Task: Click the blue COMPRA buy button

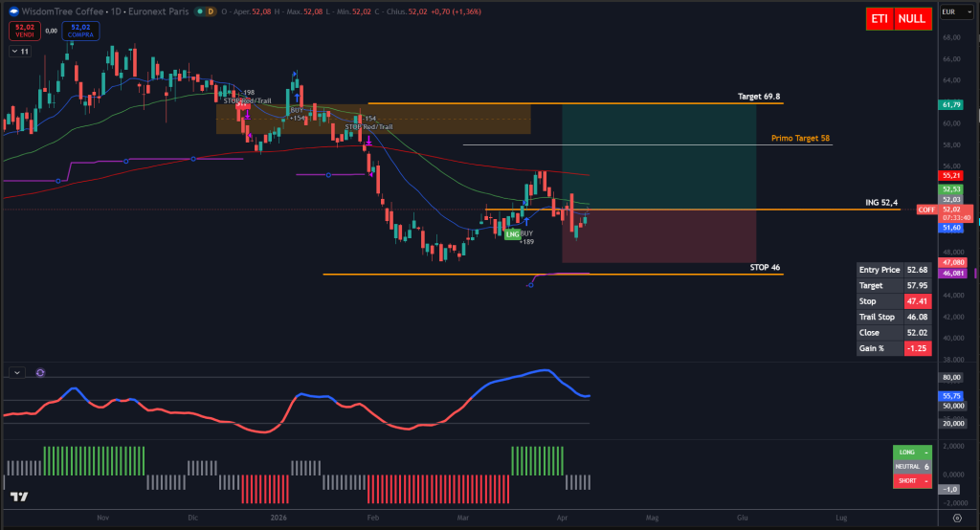Action: click(x=80, y=31)
